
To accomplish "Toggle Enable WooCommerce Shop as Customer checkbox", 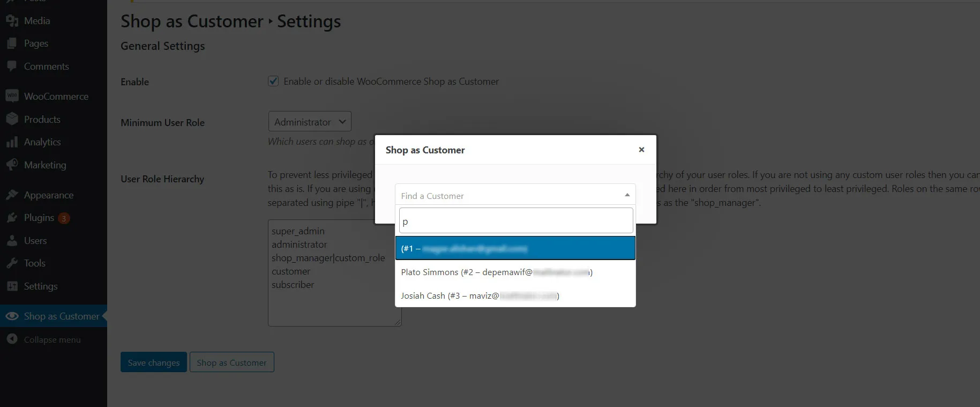I will click(x=273, y=81).
